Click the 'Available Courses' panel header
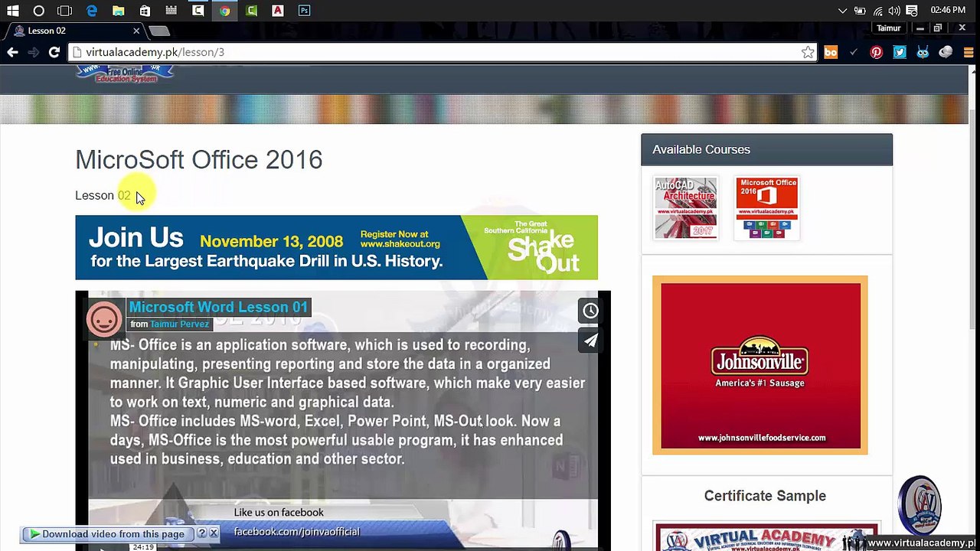This screenshot has height=551, width=980. (x=766, y=149)
